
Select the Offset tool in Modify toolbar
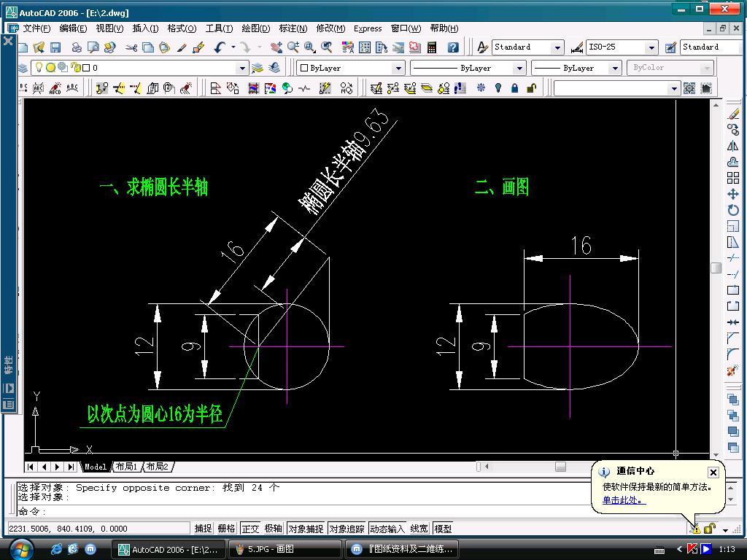pos(733,162)
